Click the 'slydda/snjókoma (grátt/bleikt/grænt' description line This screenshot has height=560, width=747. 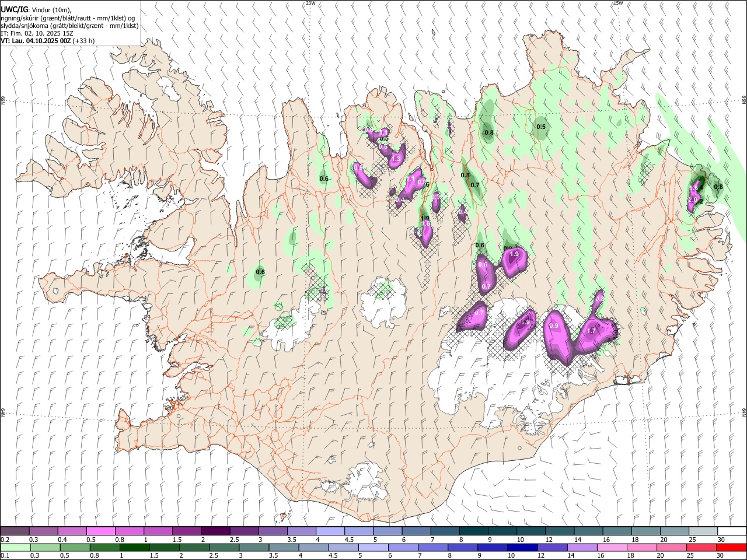click(69, 26)
